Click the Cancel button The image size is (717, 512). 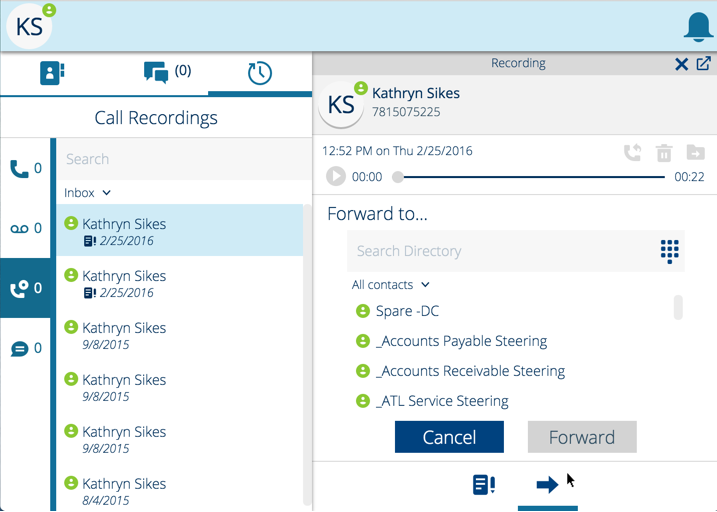click(x=449, y=437)
